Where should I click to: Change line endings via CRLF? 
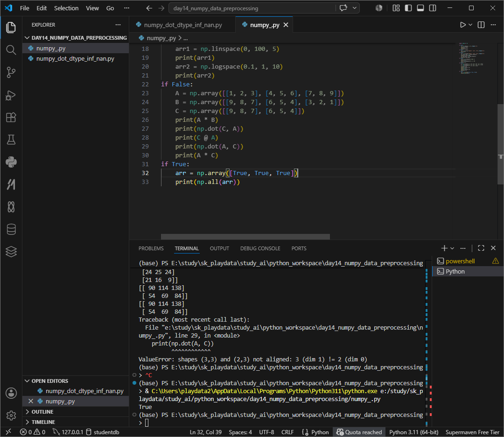287,432
